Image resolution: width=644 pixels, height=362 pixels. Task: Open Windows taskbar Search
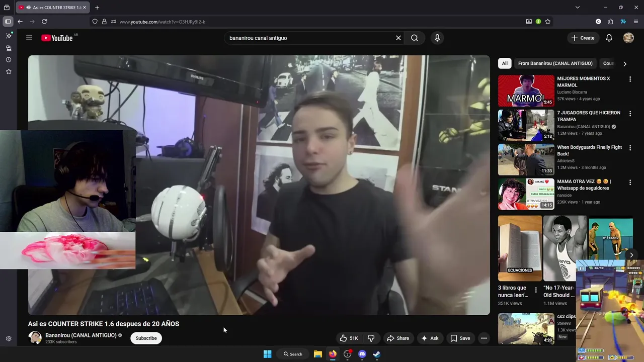pos(293,354)
